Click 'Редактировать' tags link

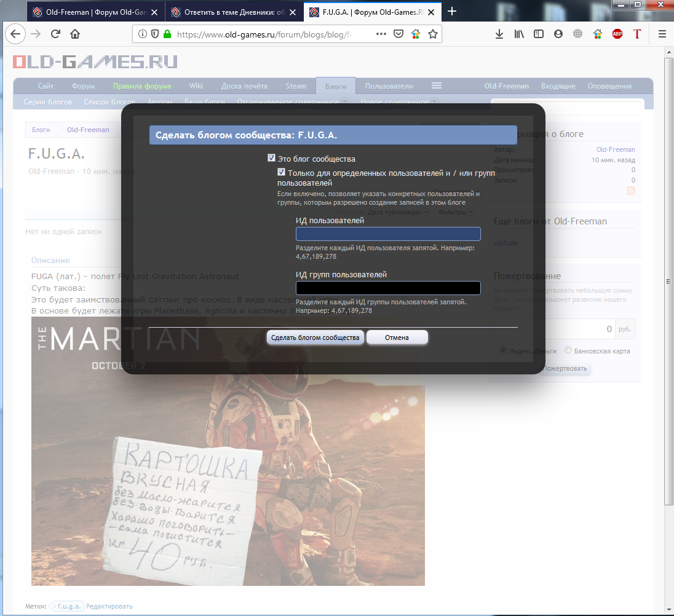click(x=109, y=606)
